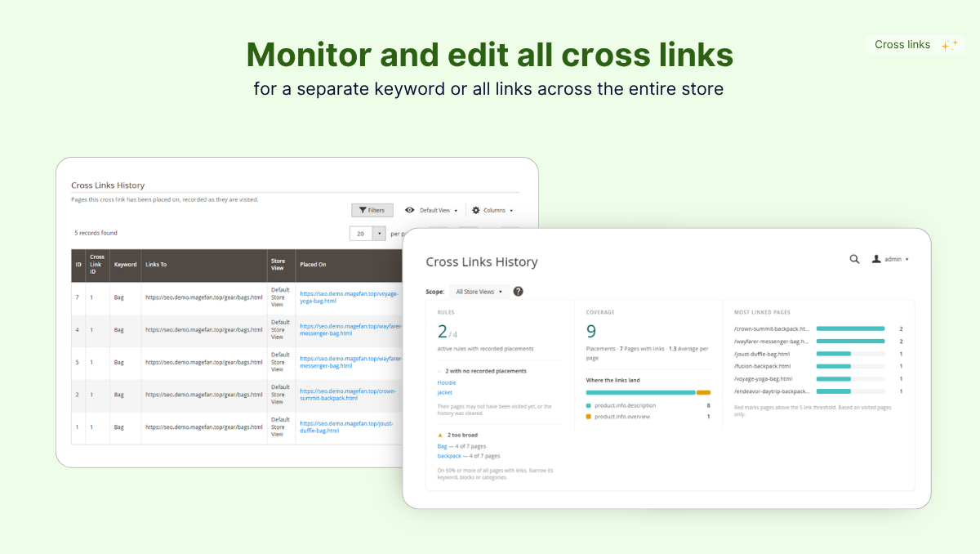Click the per page field showing 20
This screenshot has height=554, width=980.
point(361,233)
